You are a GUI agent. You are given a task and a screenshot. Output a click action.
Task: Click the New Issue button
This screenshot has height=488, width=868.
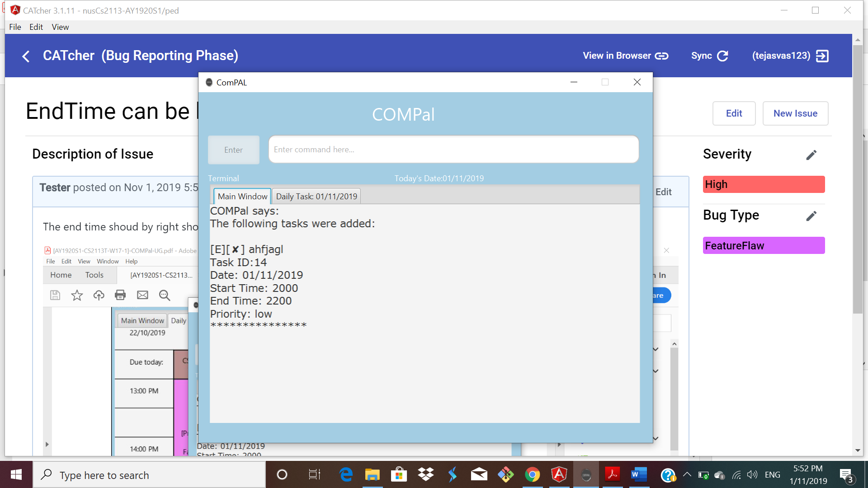click(795, 113)
